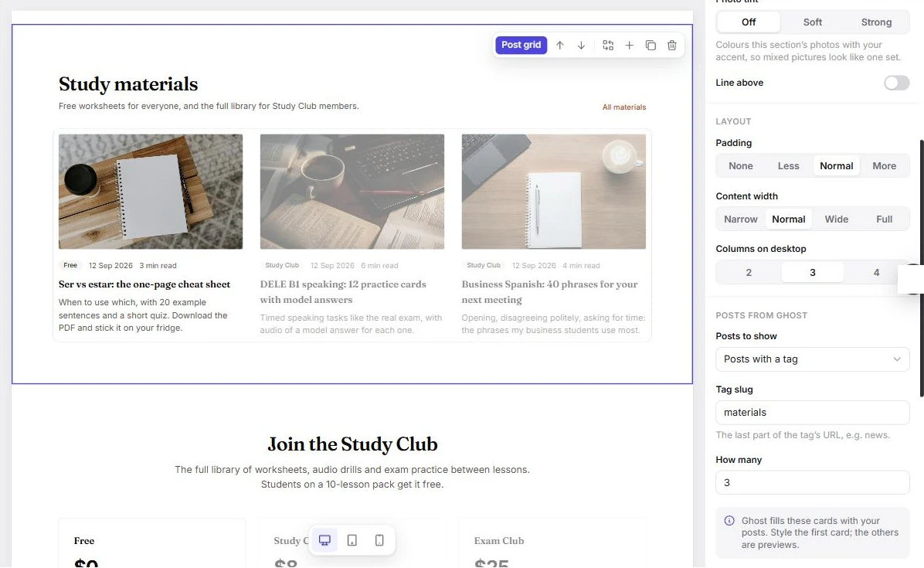Click the DELE B1 speaking post title

pos(343,291)
